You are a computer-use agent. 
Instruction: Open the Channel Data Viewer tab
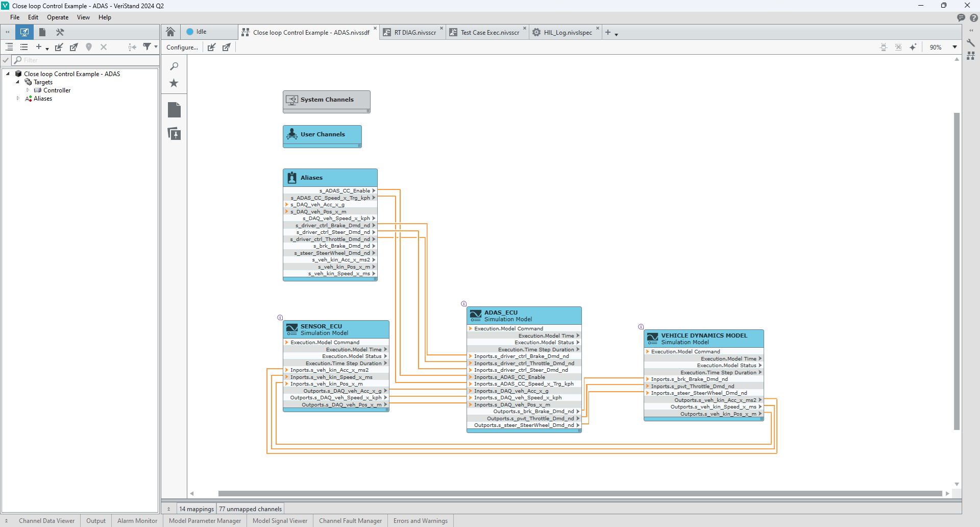(46, 521)
